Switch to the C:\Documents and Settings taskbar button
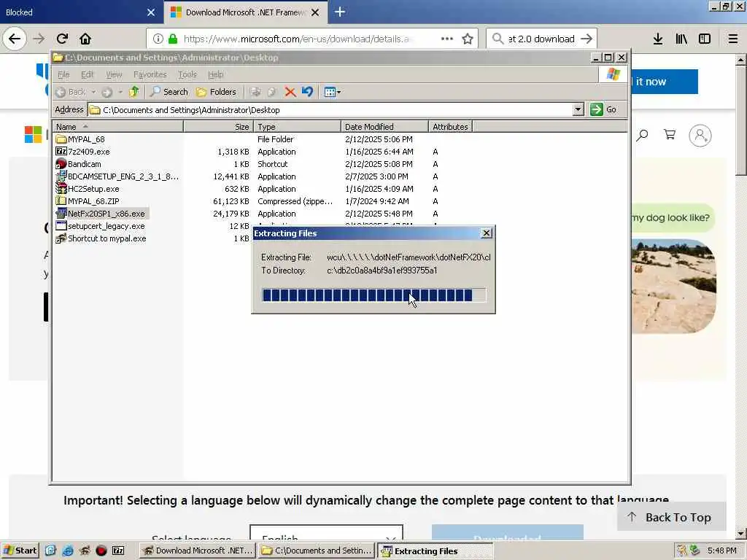Viewport: 747px width, 560px height. pos(317,551)
